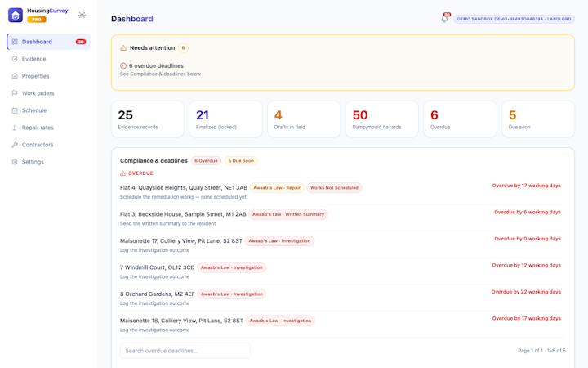This screenshot has width=588, height=368.
Task: Go to Properties page
Action: (x=49, y=76)
